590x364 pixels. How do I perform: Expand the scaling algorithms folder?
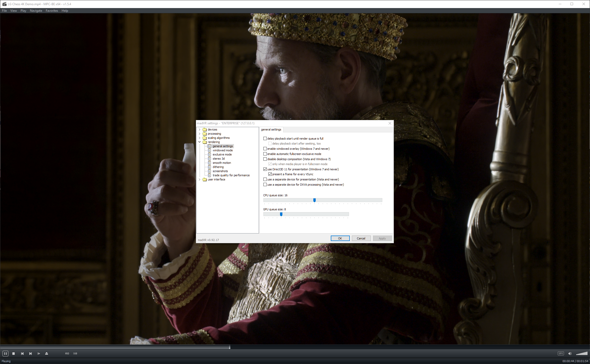200,138
